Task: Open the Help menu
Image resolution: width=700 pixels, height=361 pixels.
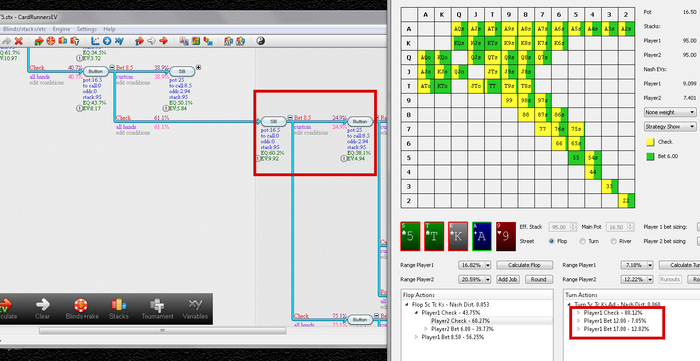Action: coord(109,29)
